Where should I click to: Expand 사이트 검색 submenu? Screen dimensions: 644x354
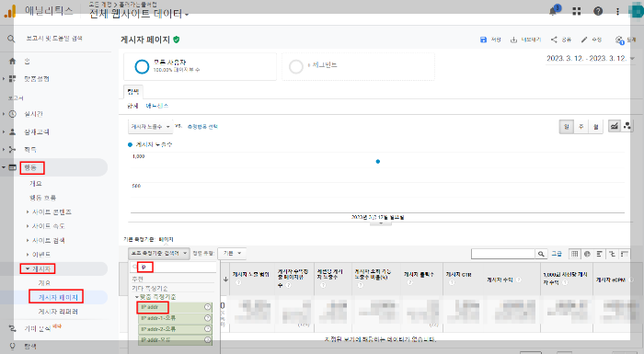[x=49, y=241]
